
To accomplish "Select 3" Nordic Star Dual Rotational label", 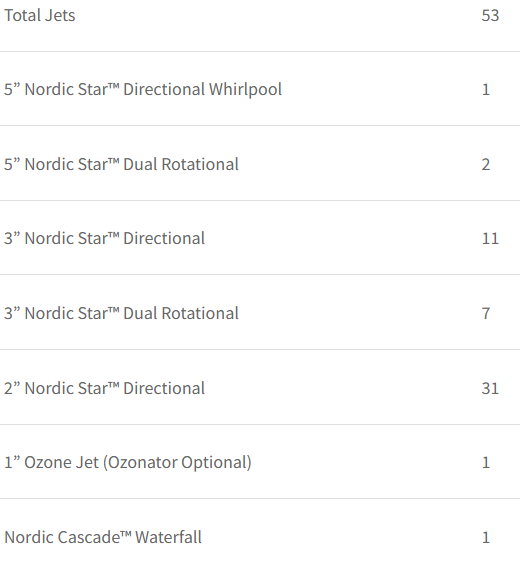I will pyautogui.click(x=121, y=314).
